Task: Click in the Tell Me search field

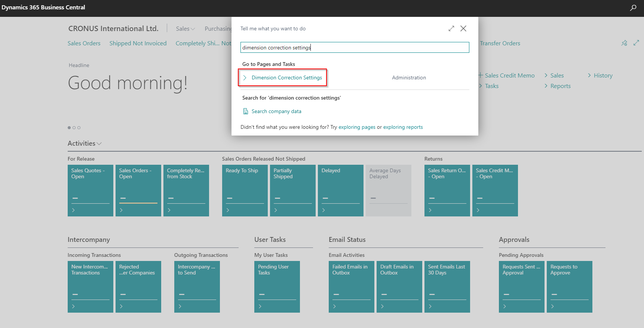Action: 355,48
